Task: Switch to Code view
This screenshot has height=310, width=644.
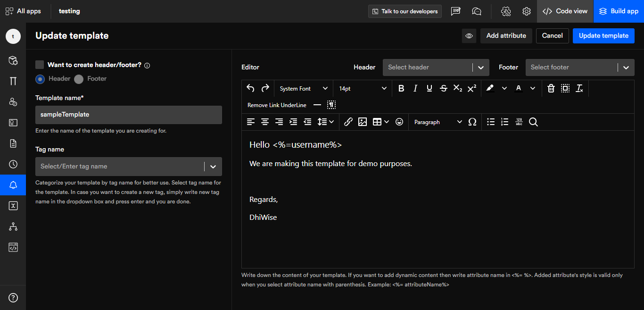Action: [x=565, y=11]
